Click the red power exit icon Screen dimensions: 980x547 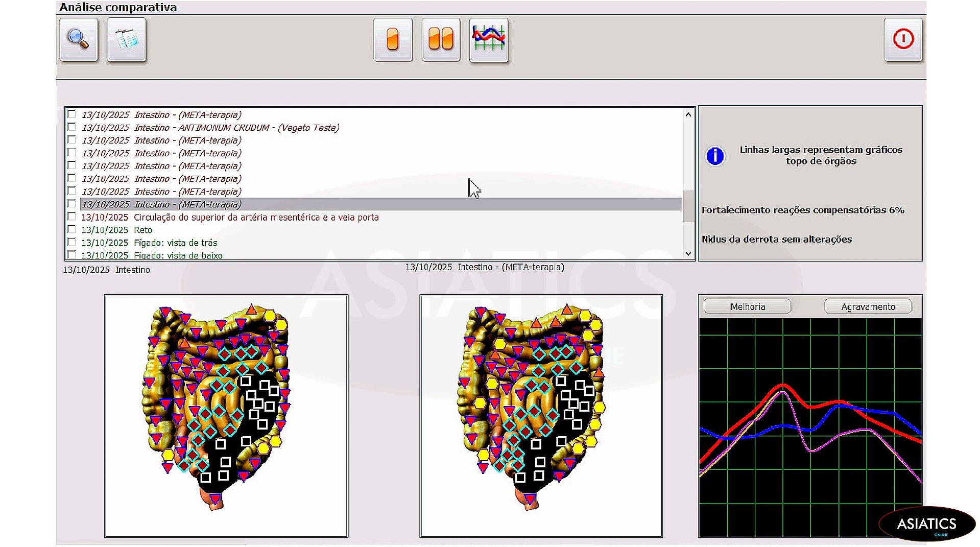pyautogui.click(x=903, y=39)
